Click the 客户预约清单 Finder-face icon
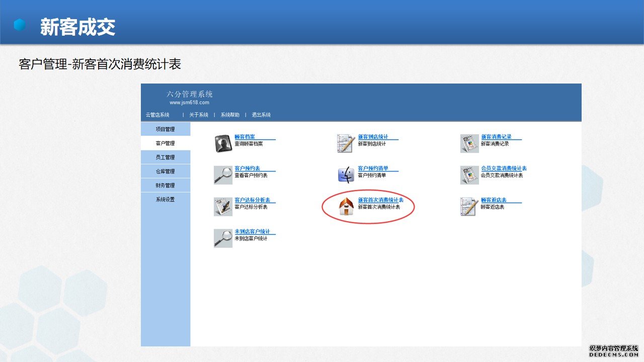The height and width of the screenshot is (362, 644). coord(346,175)
